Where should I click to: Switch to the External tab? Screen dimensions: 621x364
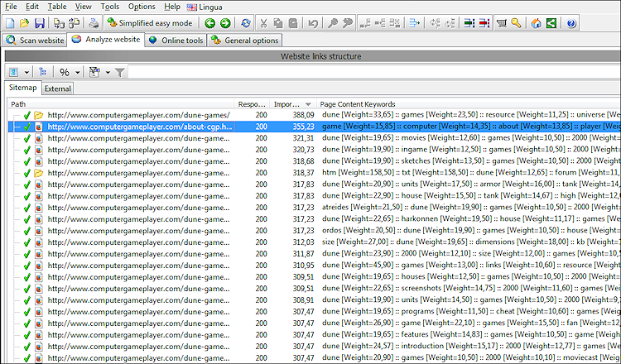pos(57,89)
